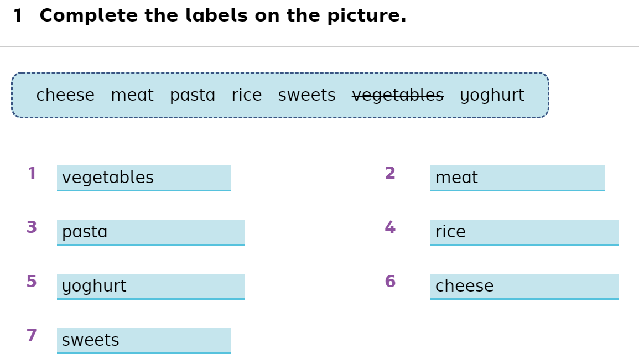Click the input box labeled pasta
The image size is (639, 364).
coord(151,232)
